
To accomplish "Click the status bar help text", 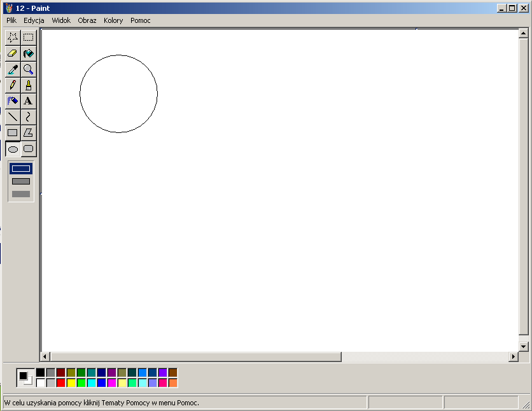I will pos(101,403).
